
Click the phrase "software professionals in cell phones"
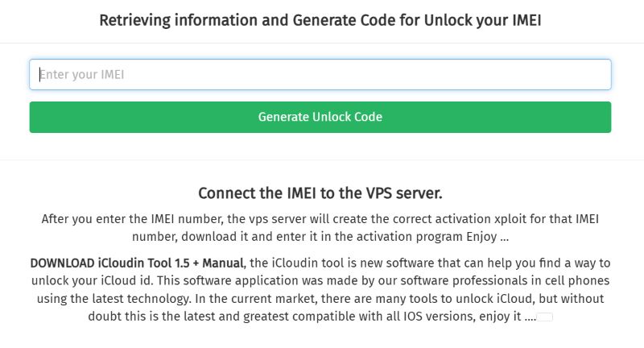[501, 280]
